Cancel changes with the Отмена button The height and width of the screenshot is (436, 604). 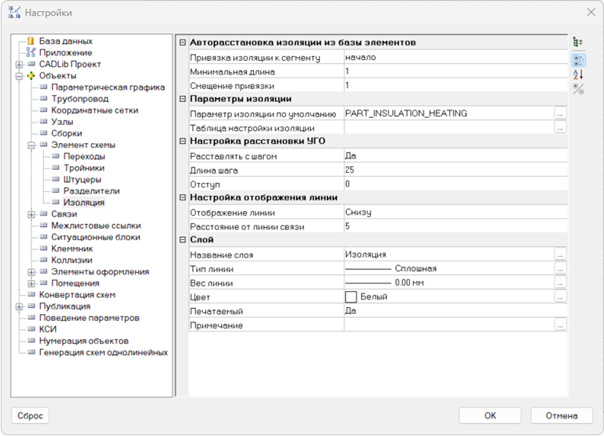coord(561,416)
